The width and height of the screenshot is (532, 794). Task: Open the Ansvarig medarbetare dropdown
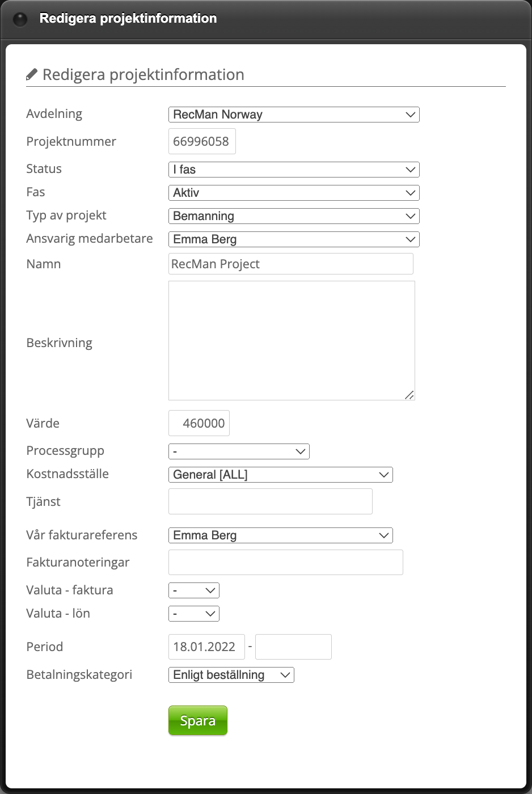coord(293,239)
